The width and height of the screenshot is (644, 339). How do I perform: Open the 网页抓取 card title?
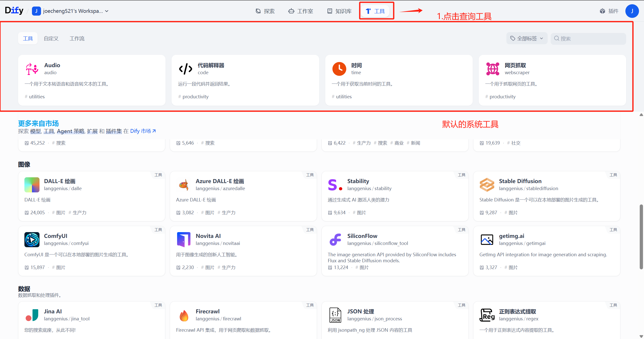click(515, 65)
